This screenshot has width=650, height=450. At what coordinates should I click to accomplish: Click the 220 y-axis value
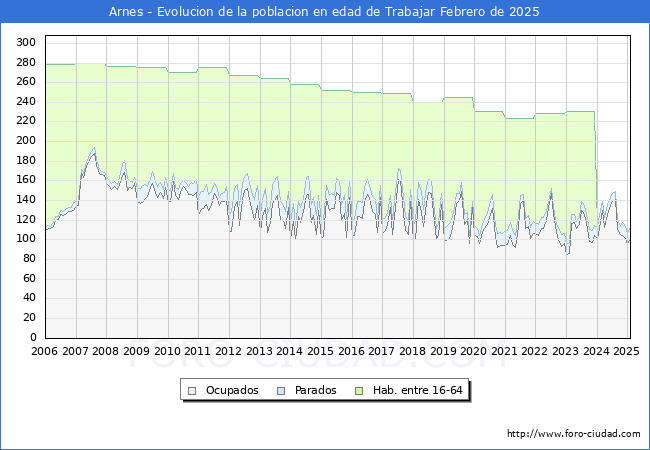pos(26,121)
